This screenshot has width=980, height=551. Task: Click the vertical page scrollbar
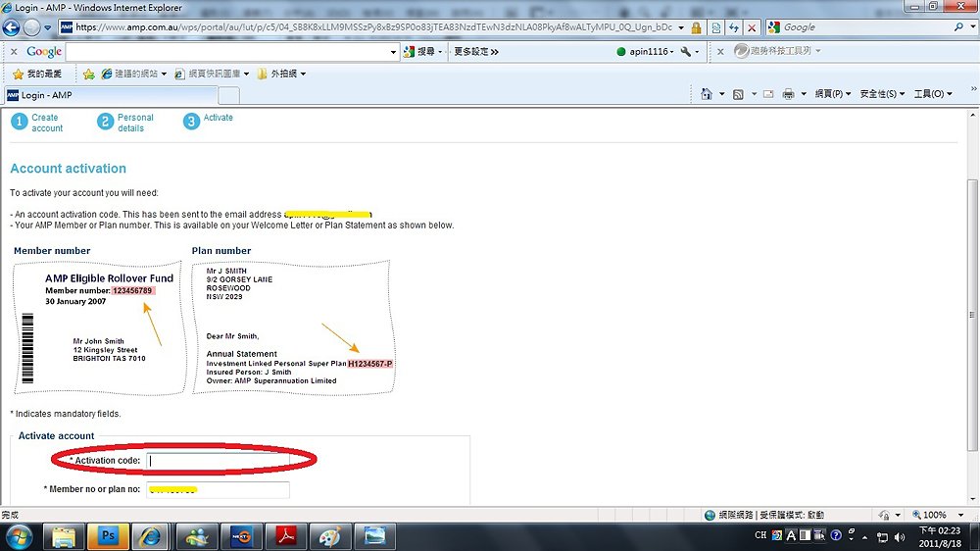(x=972, y=314)
